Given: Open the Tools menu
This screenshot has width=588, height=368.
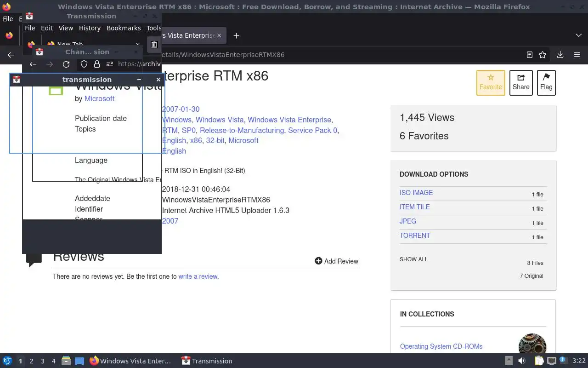Looking at the screenshot, I should [x=153, y=28].
